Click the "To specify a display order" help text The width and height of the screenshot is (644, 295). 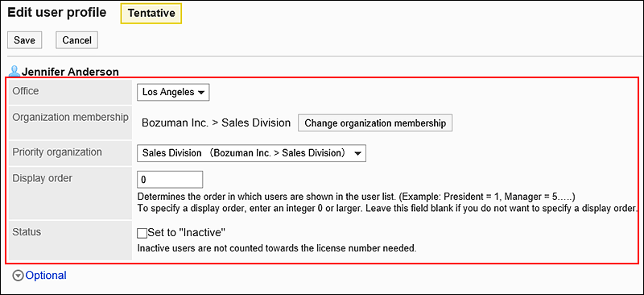point(387,208)
